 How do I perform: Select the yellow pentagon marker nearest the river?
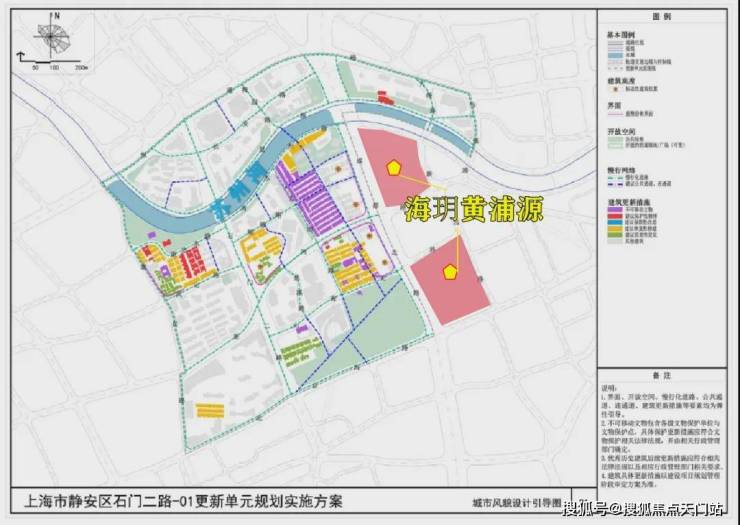[393, 168]
